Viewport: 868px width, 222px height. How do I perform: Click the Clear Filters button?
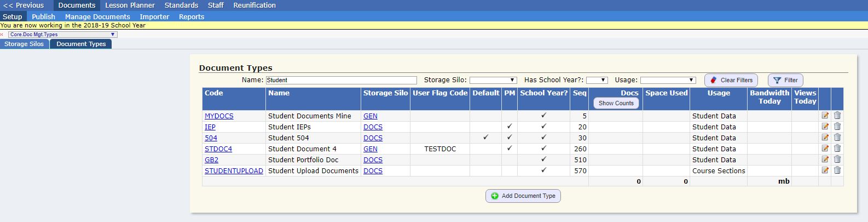click(731, 80)
